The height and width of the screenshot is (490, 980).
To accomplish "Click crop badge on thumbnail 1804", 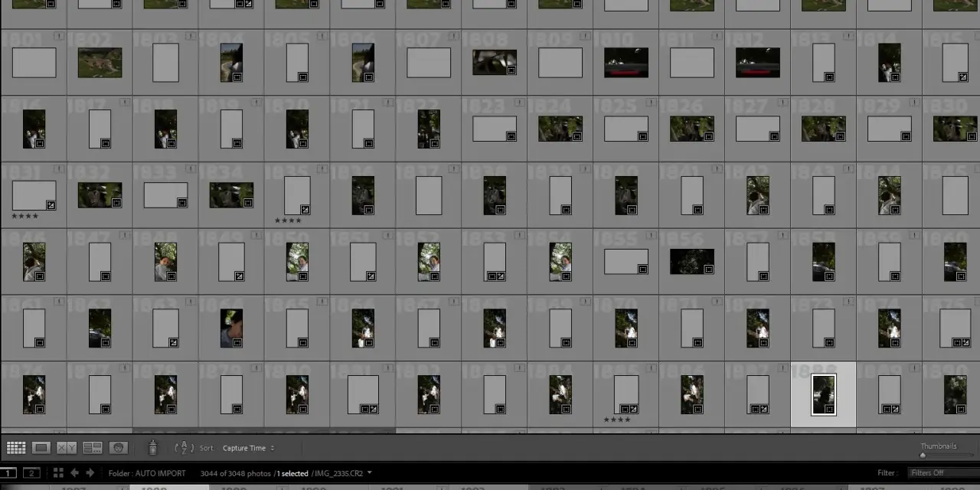I will 237,77.
